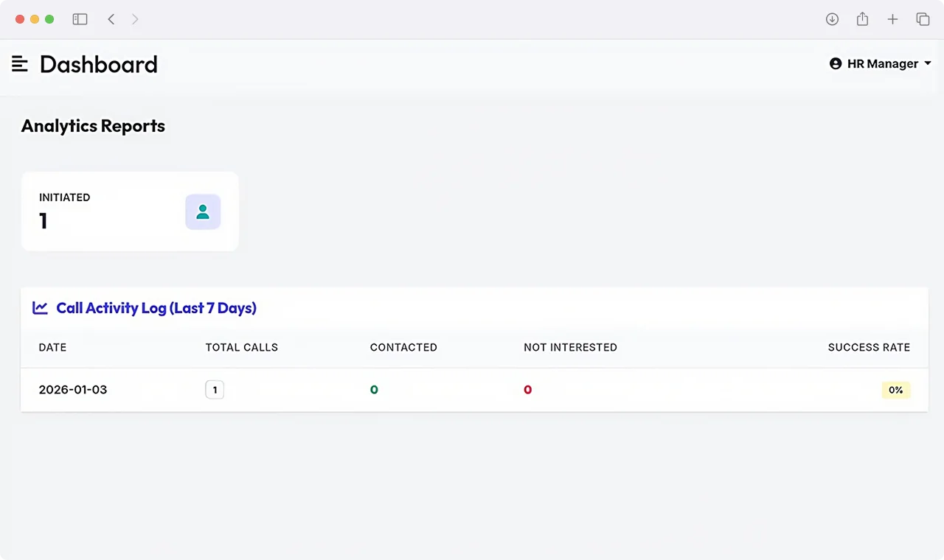
Task: Open the hamburger menu beside Dashboard
Action: point(20,64)
